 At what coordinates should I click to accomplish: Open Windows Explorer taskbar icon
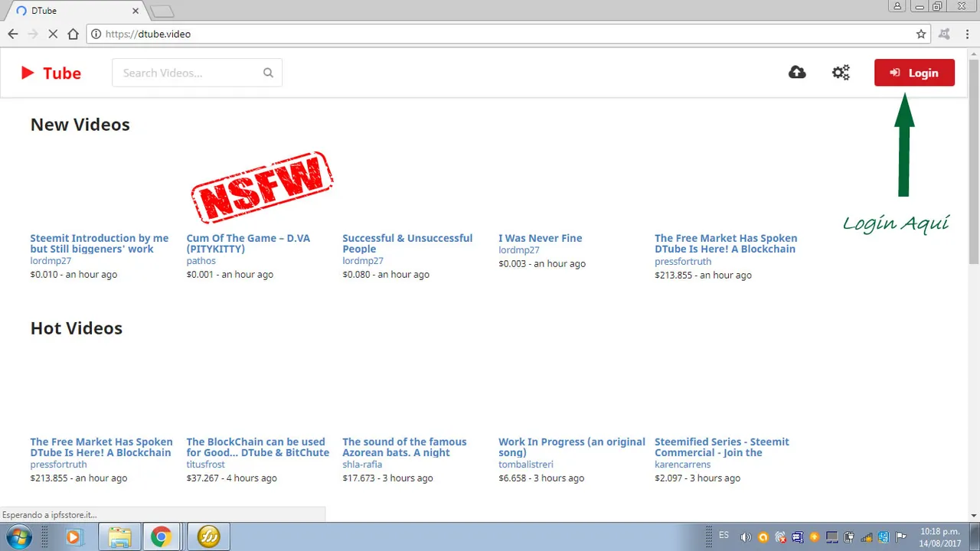pos(119,537)
